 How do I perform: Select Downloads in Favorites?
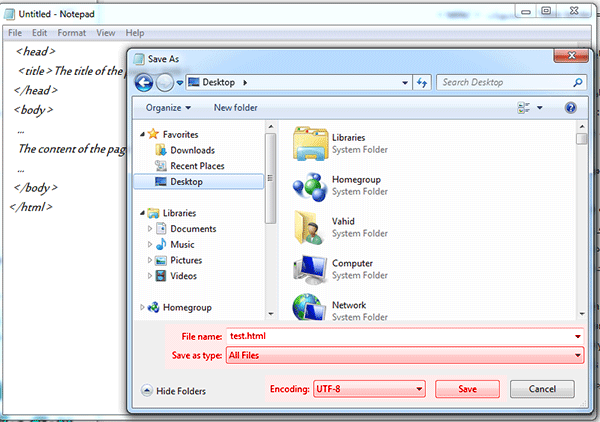coord(185,150)
